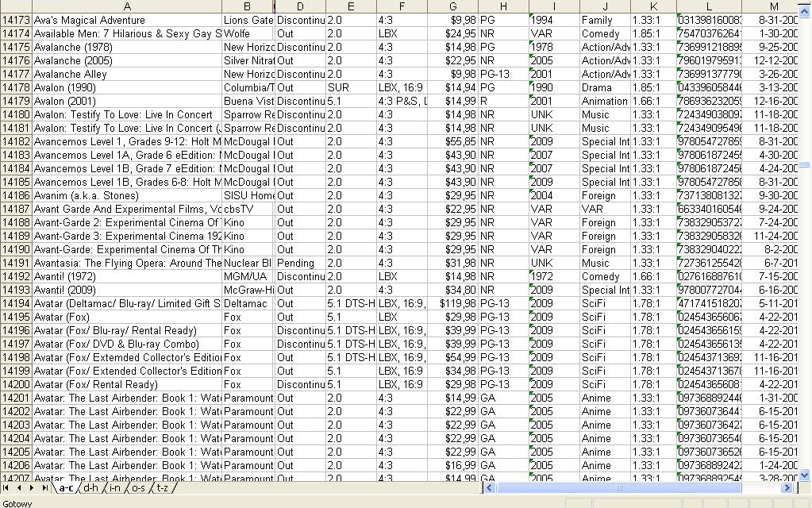Image resolution: width=812 pixels, height=508 pixels.
Task: Select column G header
Action: 452,6
